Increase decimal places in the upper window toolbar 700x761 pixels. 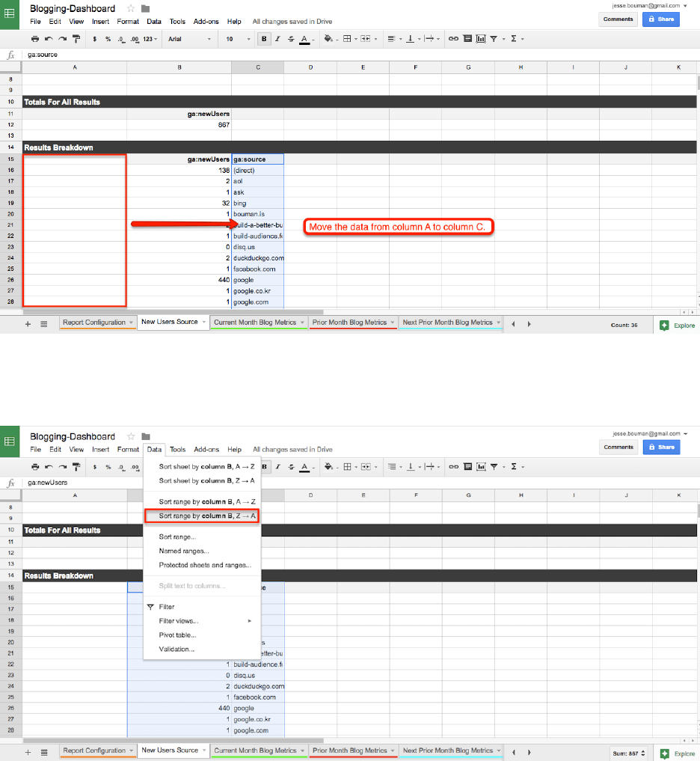tap(135, 39)
